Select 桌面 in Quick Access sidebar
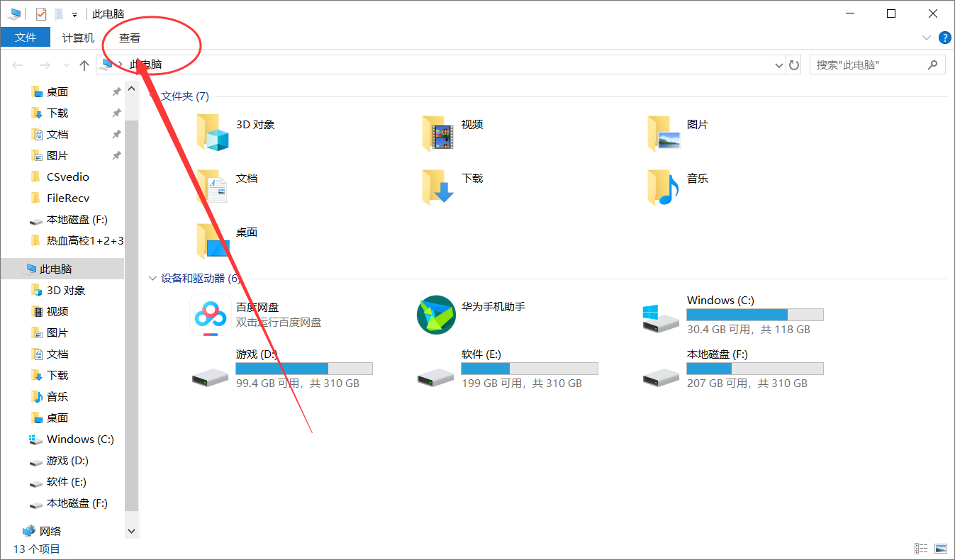Screen dimensions: 955x560 (x=57, y=92)
